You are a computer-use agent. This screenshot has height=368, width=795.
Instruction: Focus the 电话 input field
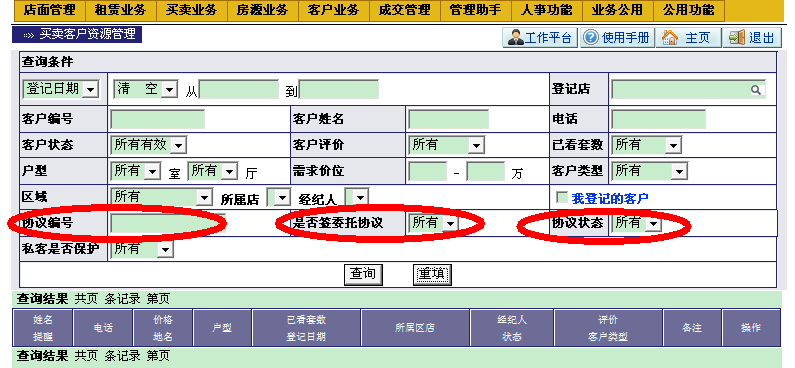point(659,119)
